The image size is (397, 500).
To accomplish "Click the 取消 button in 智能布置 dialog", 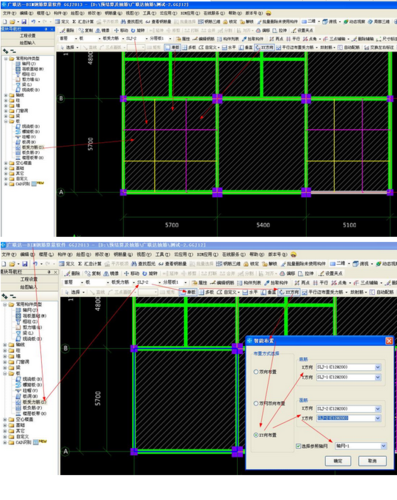I will (372, 461).
